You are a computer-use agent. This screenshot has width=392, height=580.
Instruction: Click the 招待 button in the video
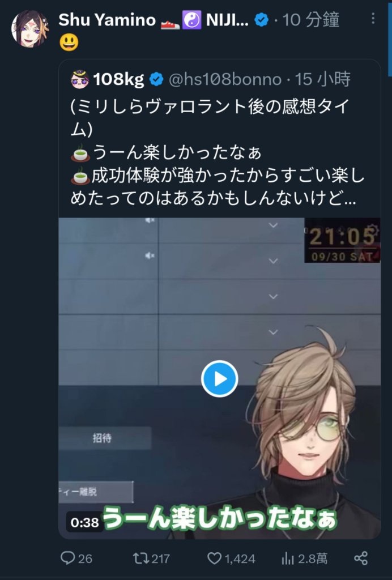pos(105,438)
